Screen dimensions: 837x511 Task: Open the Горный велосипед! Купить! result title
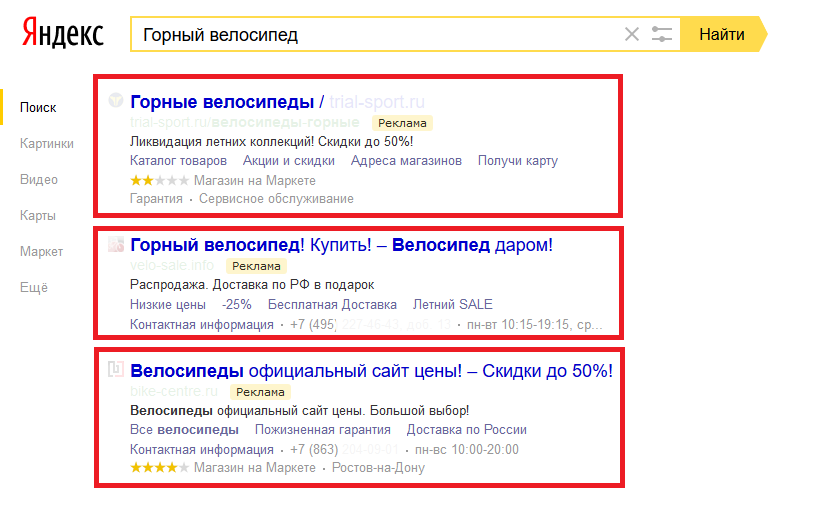342,245
